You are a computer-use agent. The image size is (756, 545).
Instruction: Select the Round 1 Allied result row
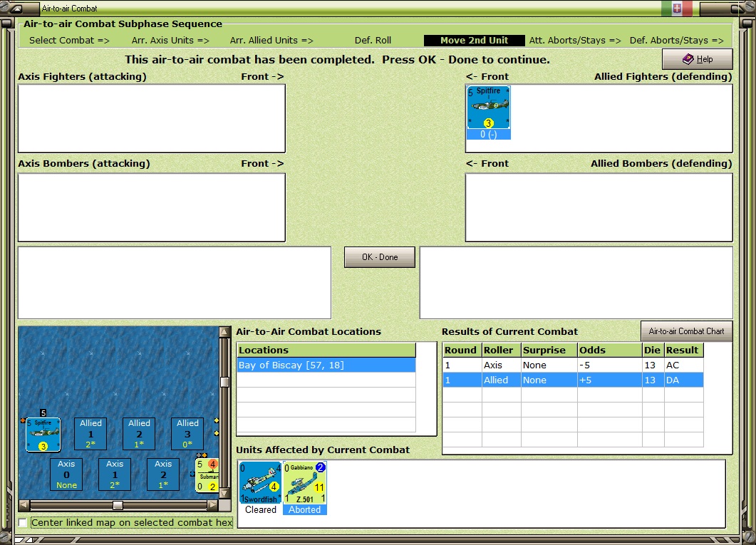[x=573, y=380]
